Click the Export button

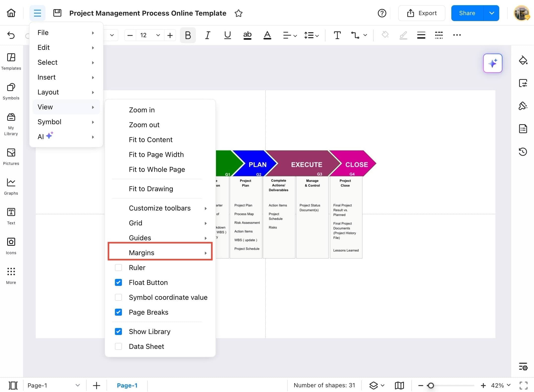[x=422, y=13]
